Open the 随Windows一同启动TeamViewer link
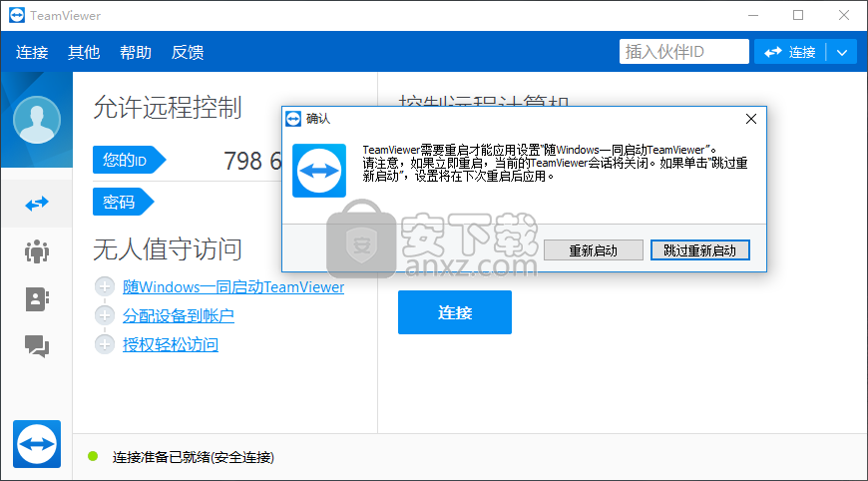This screenshot has height=481, width=868. click(x=233, y=286)
